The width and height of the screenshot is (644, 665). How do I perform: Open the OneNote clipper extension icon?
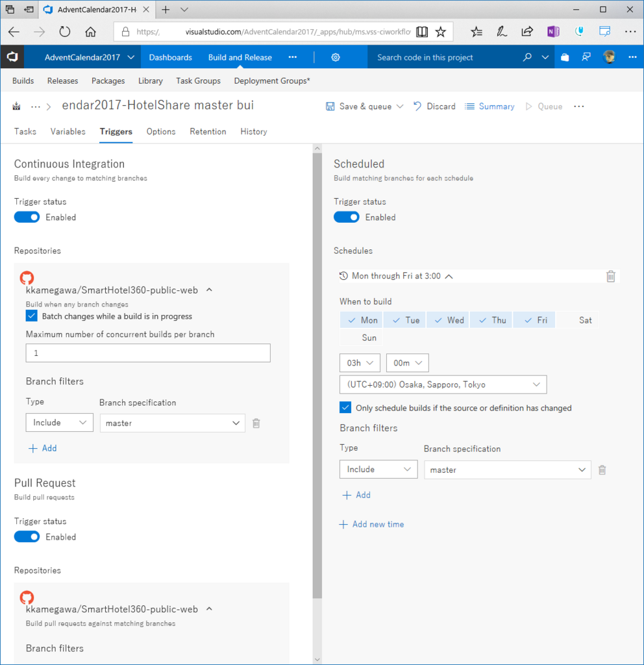(553, 32)
